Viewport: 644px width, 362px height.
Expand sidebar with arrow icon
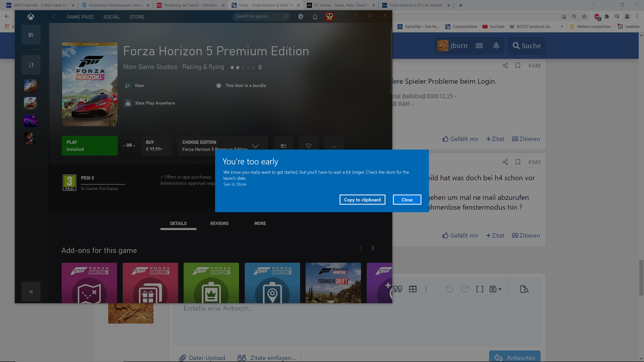tap(31, 292)
